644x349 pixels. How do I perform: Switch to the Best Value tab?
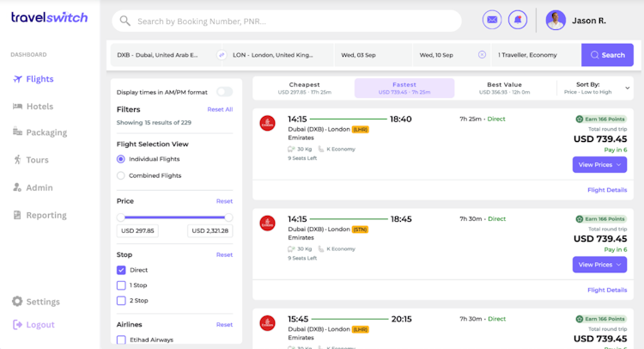tap(504, 88)
